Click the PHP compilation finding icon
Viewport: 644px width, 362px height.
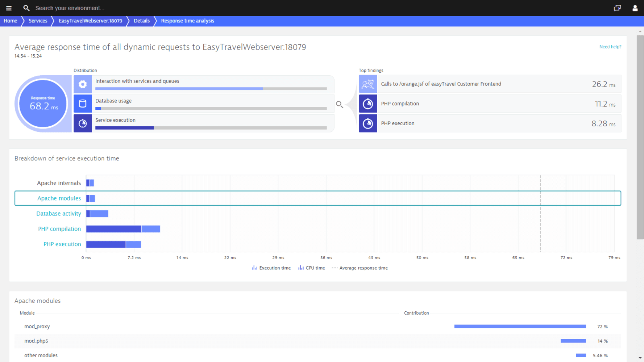(x=368, y=104)
